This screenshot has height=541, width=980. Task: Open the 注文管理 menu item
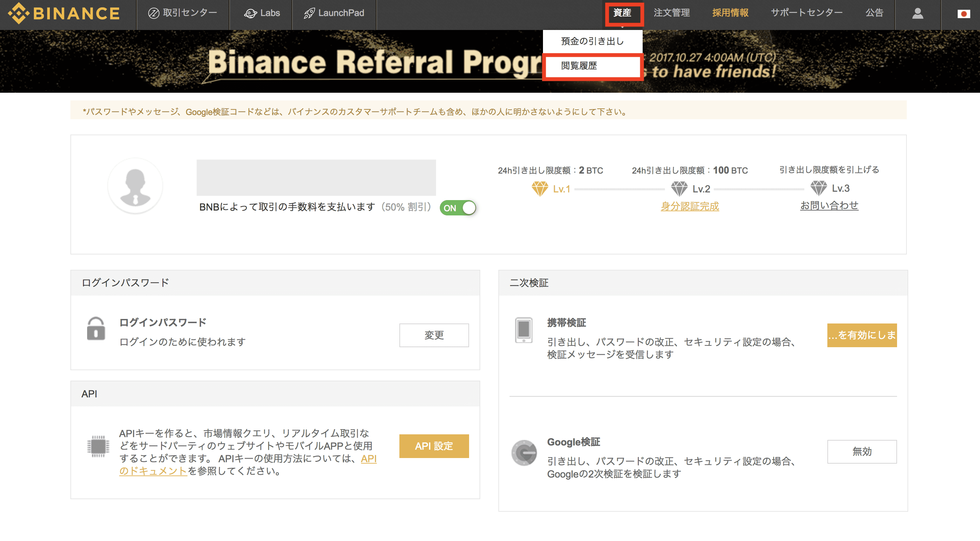[672, 13]
